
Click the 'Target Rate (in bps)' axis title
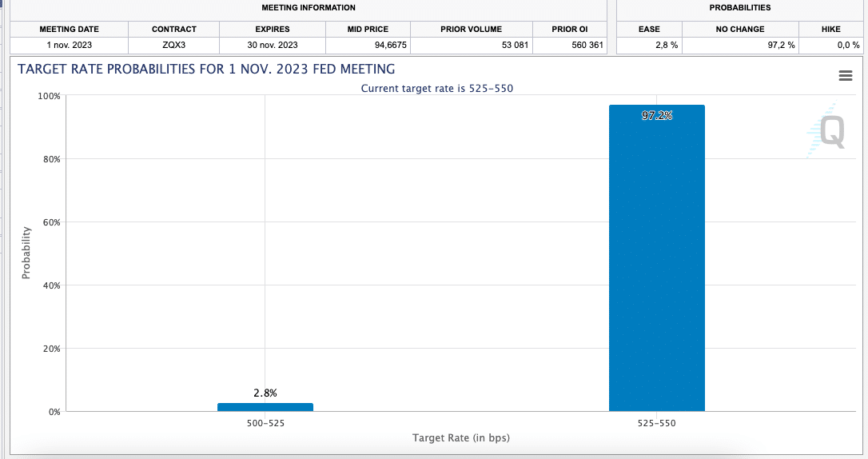(460, 437)
